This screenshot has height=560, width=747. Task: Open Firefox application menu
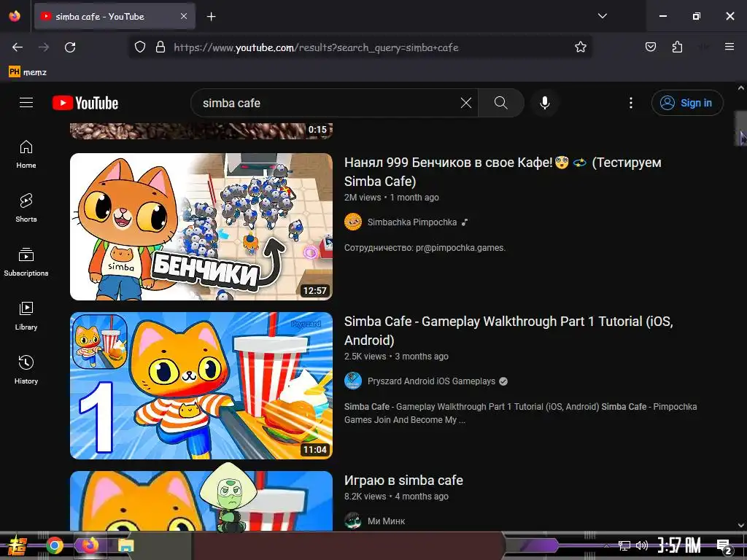[x=729, y=47]
